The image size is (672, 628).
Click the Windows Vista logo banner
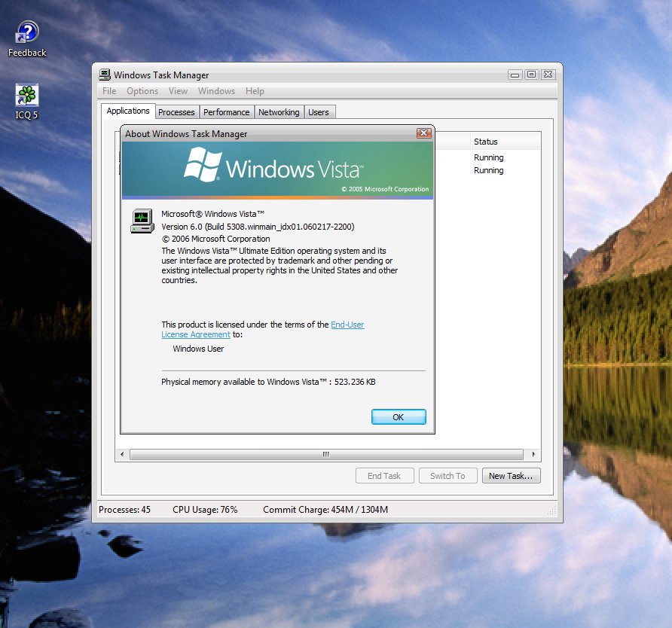(x=277, y=166)
